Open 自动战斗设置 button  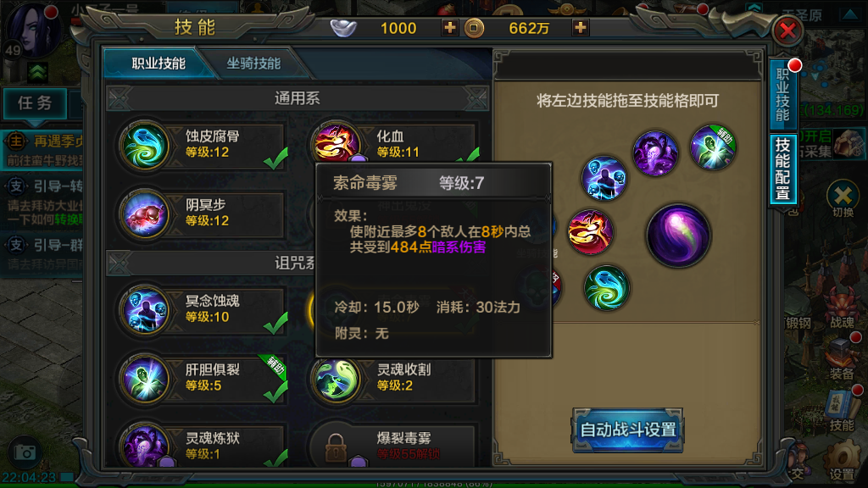(x=628, y=430)
